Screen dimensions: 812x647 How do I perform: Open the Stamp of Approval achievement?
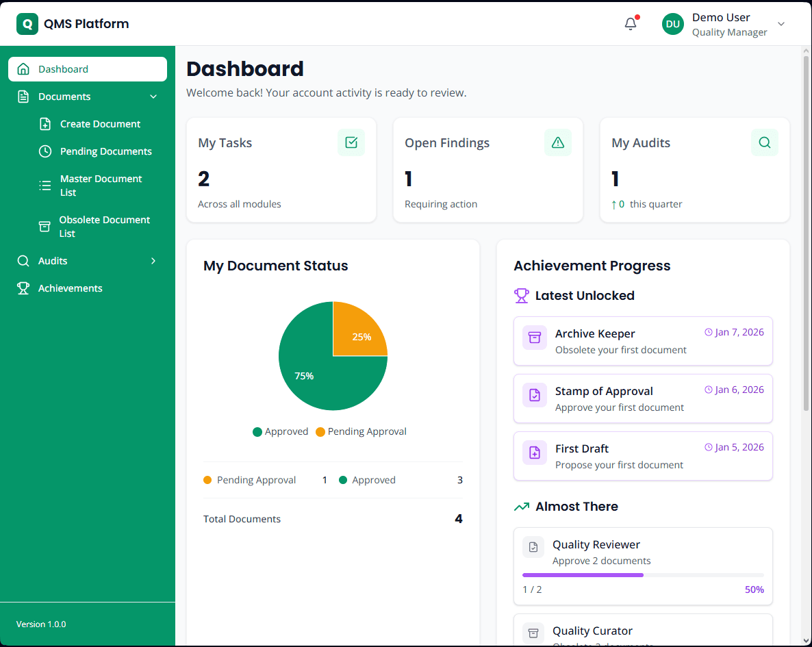[x=643, y=399]
